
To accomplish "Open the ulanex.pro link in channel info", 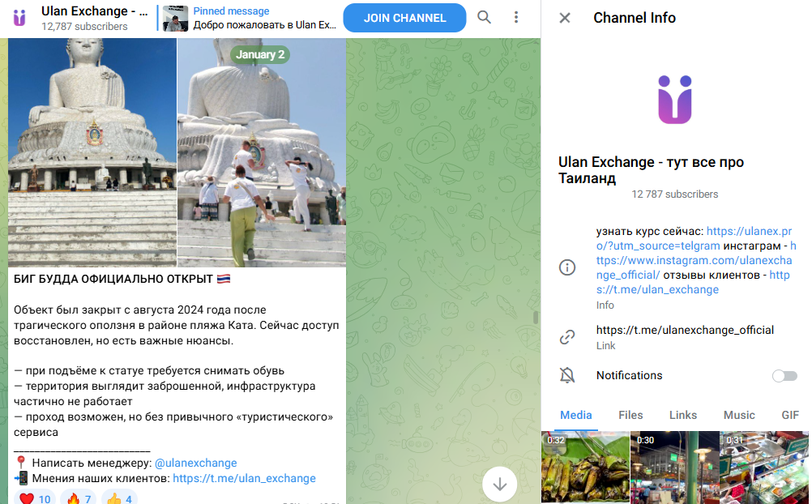I will coord(694,238).
